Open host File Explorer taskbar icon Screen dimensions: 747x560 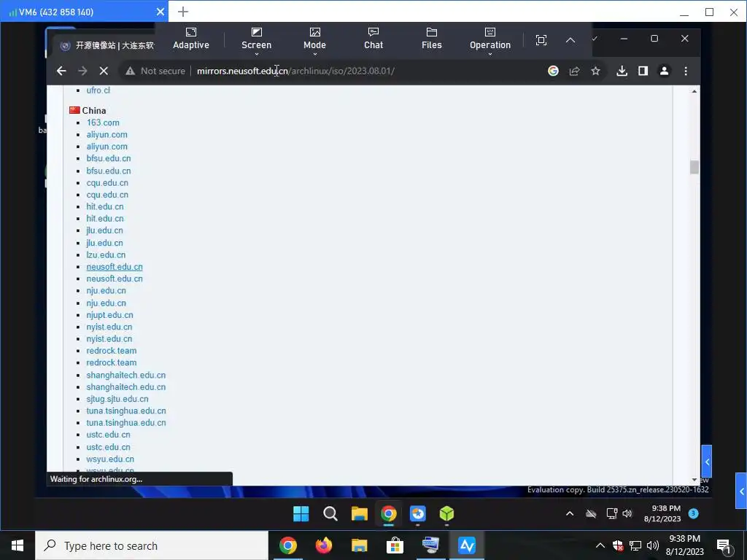pyautogui.click(x=359, y=545)
